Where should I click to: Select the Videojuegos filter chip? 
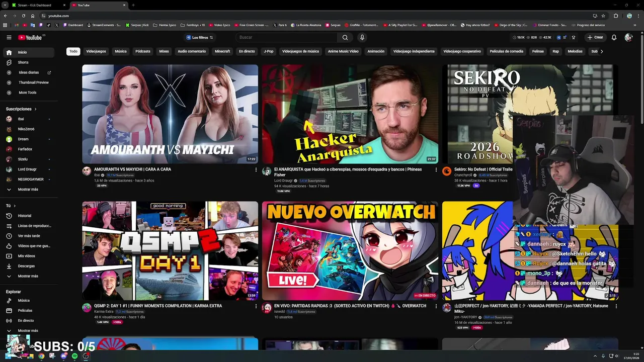(x=96, y=51)
